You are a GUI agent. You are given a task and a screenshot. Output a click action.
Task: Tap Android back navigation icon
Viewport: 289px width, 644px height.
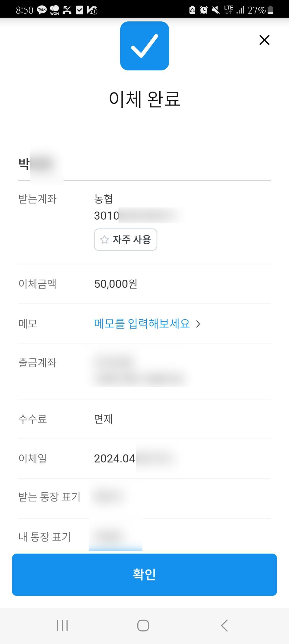pyautogui.click(x=224, y=626)
